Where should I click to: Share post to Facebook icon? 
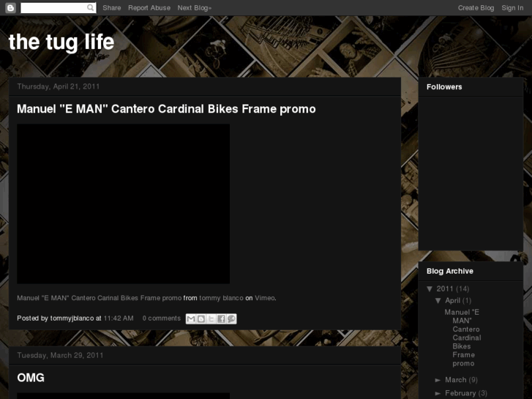point(221,318)
